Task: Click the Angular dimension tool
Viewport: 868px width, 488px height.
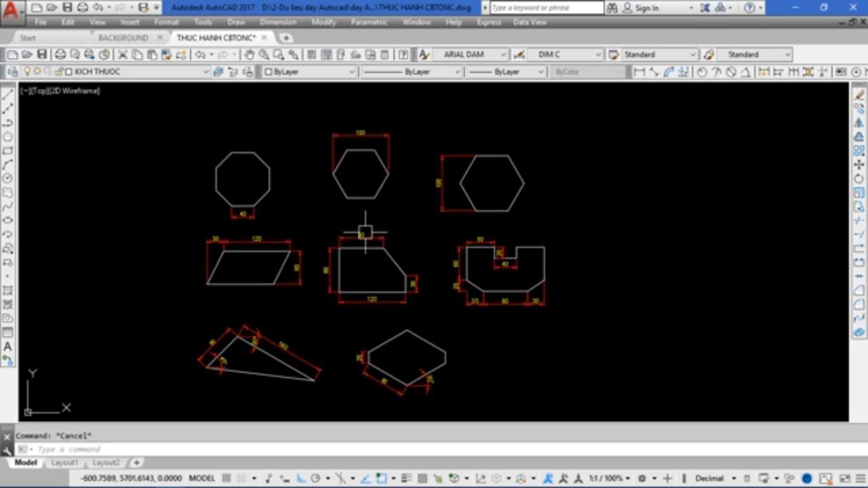Action: 747,71
